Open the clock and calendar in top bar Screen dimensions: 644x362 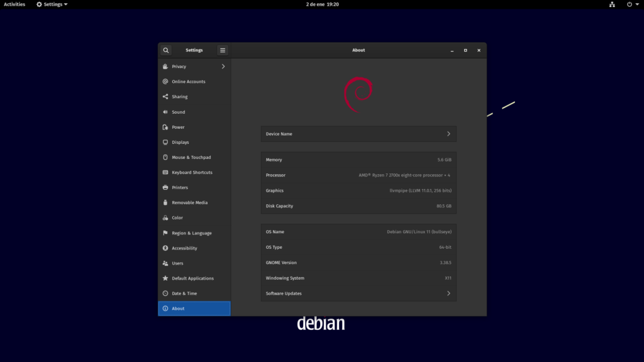[x=323, y=4]
